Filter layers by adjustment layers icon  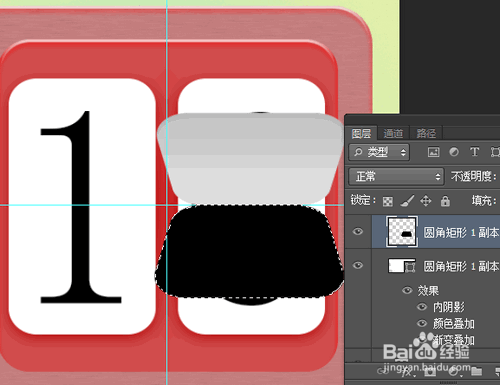[x=454, y=152]
